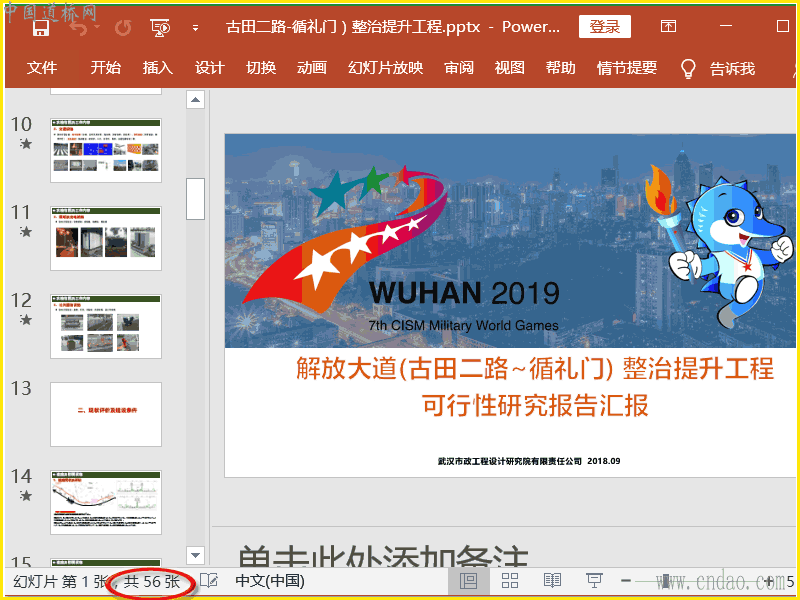
Task: Click the 中文(中国) language indicator
Action: point(270,581)
